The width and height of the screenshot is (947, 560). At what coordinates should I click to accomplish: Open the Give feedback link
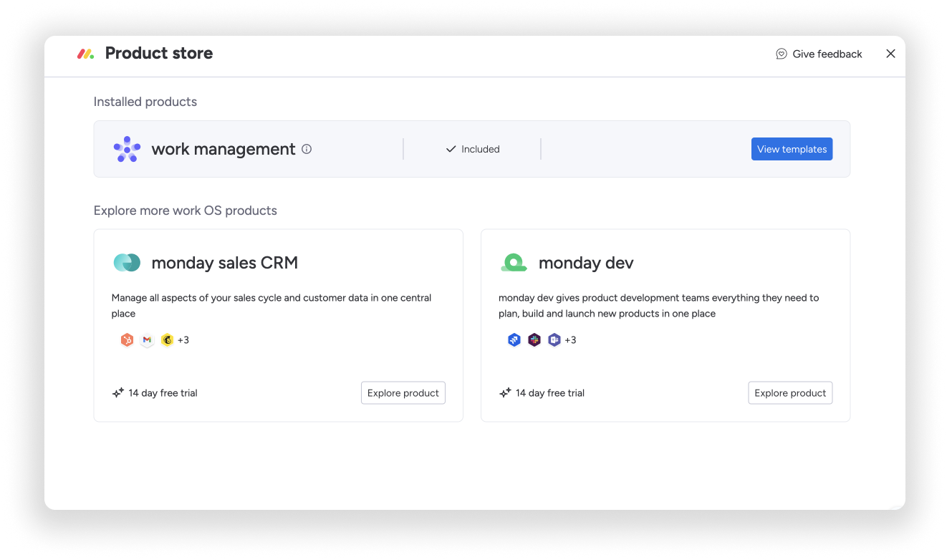819,54
